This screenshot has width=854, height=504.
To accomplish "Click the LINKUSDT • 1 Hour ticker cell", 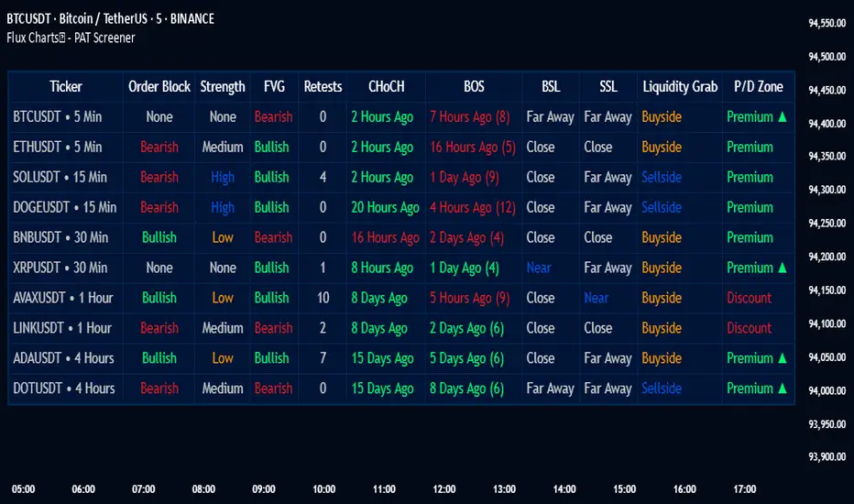I will click(x=62, y=328).
